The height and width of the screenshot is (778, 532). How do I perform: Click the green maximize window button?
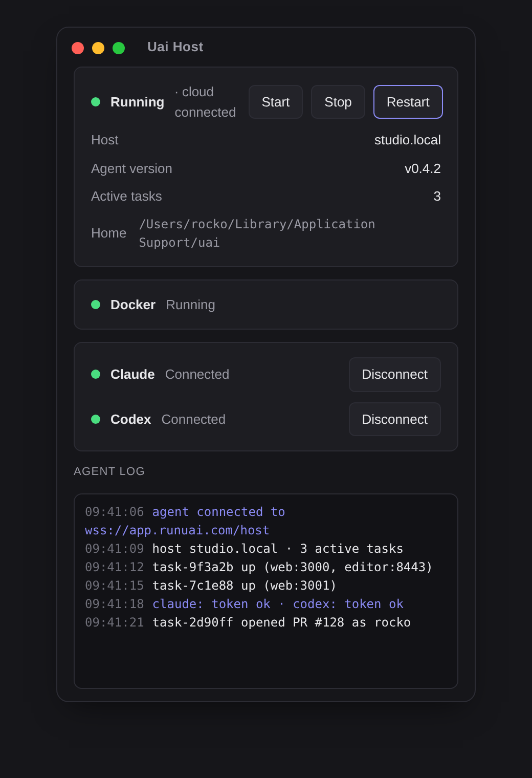tap(119, 48)
